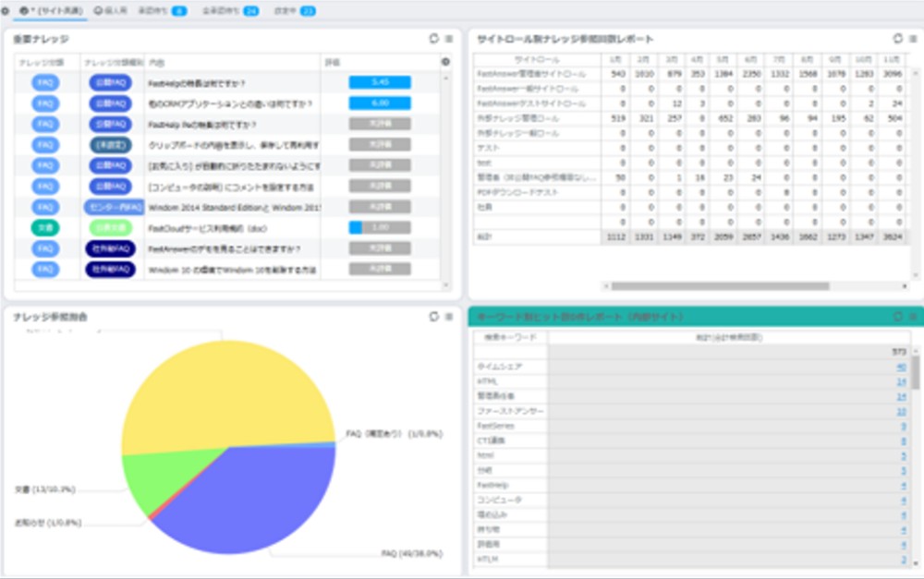
Task: Click the '文書 (13/10.3%)' pie chart label
Action: 45,489
